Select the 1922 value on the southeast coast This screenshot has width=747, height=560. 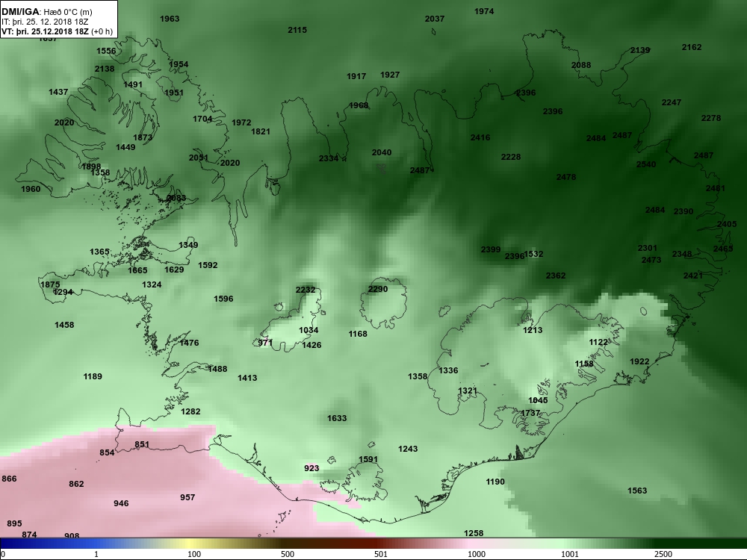point(639,362)
